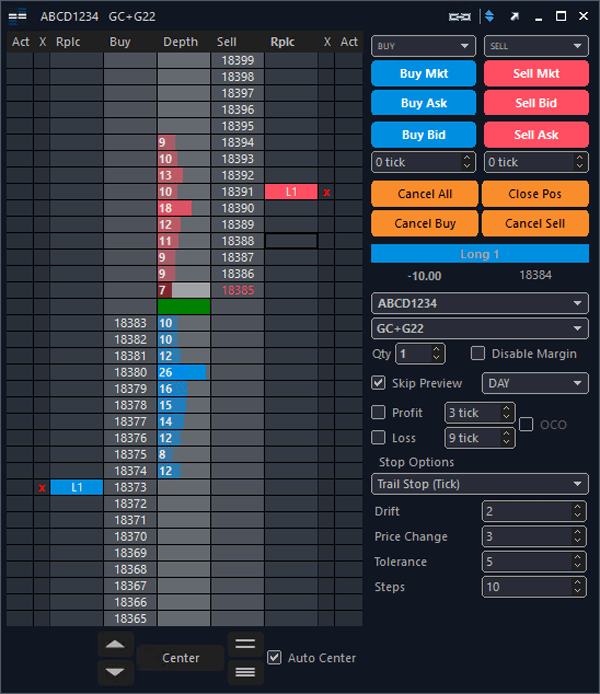Image resolution: width=600 pixels, height=694 pixels.
Task: Click the Buy column header
Action: 120,42
